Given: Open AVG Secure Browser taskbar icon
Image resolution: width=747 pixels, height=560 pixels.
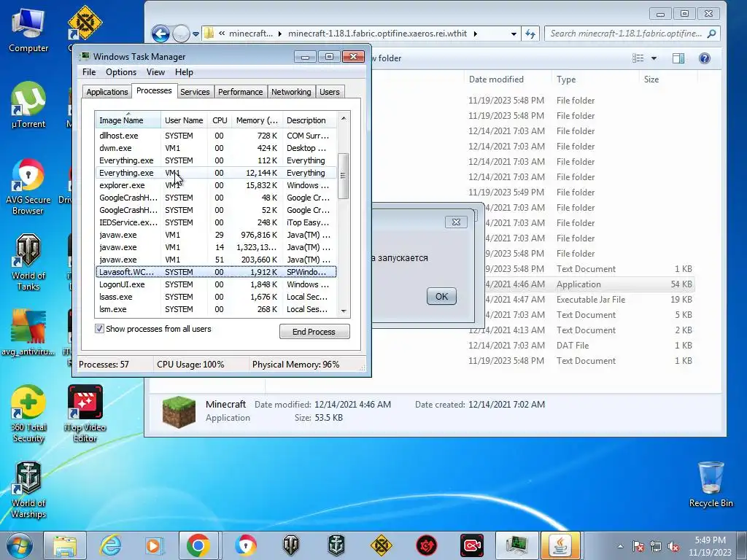Looking at the screenshot, I should pos(245,545).
